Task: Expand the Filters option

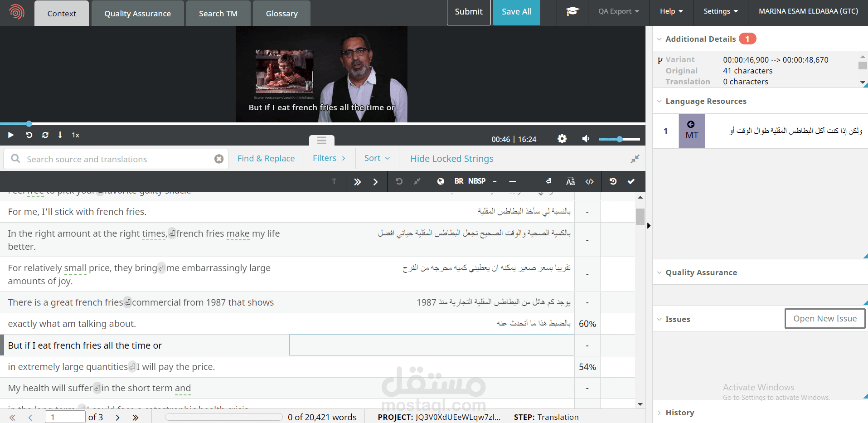Action: [x=330, y=158]
